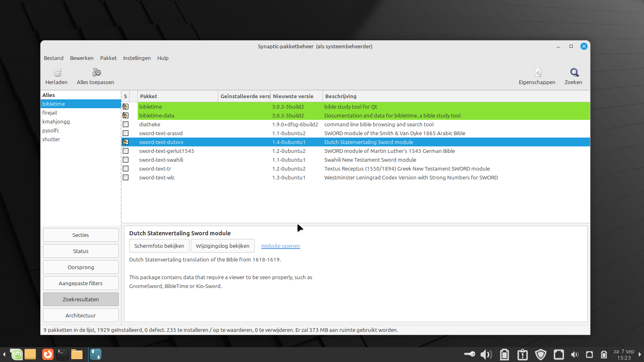Click the small speaker tray icon

click(575, 355)
